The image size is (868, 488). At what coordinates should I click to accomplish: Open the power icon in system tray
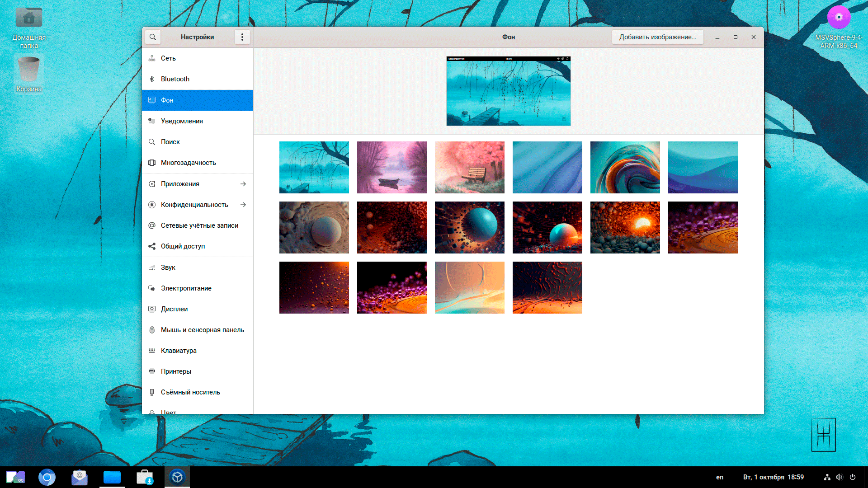853,477
